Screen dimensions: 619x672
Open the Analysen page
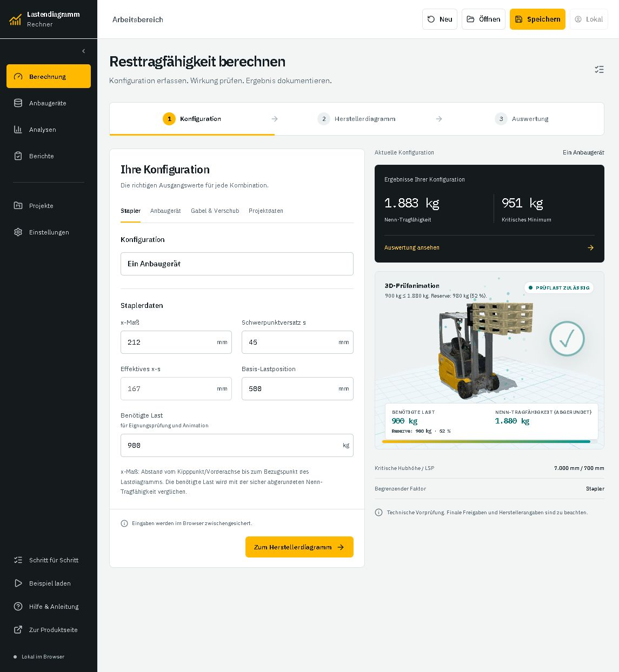point(49,129)
